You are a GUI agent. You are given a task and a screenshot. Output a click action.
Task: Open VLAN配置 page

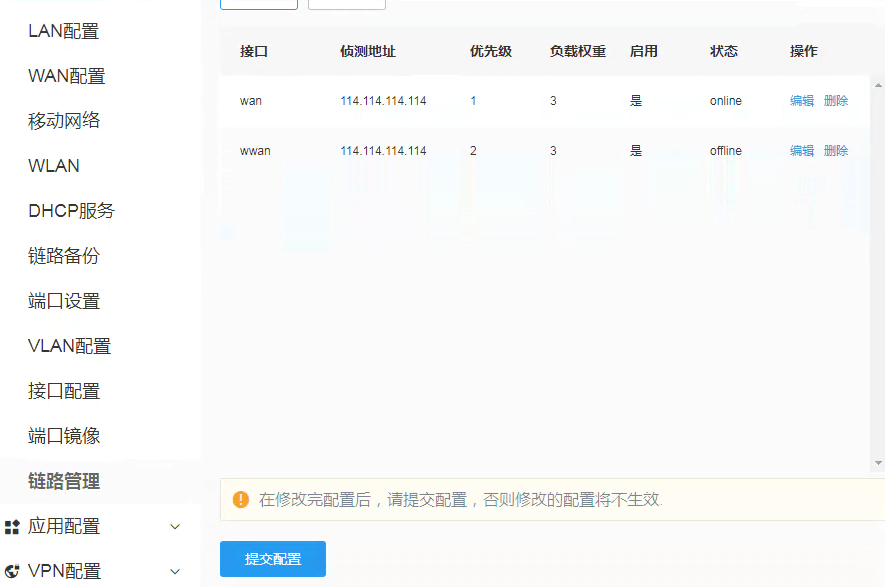(68, 345)
